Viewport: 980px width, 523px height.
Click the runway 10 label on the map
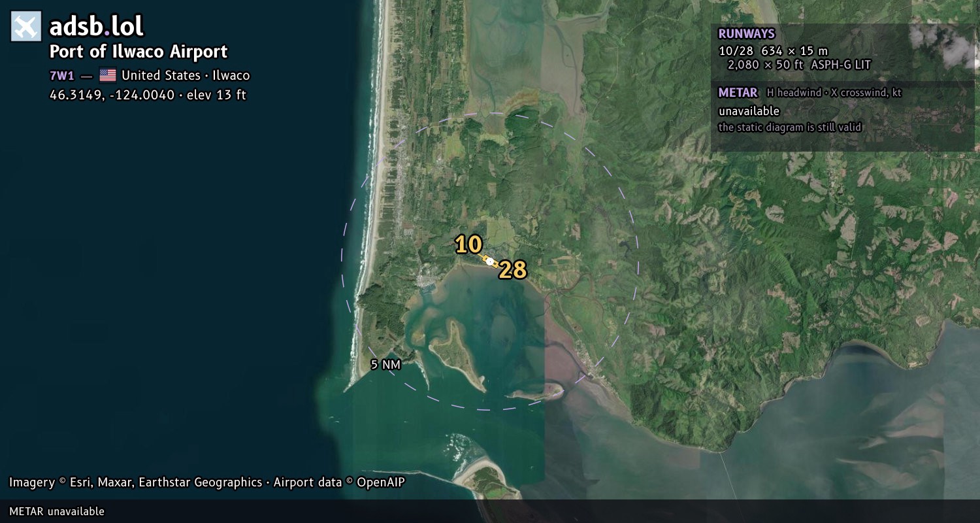click(468, 245)
